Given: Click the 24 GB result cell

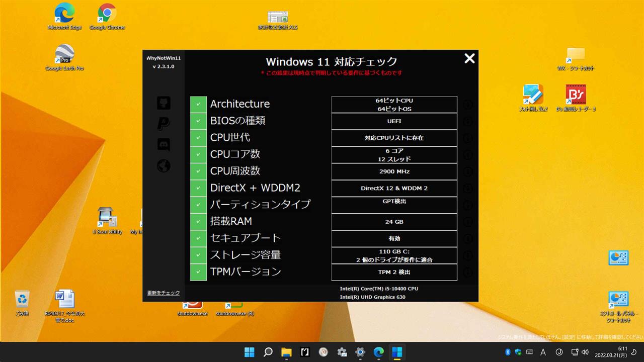Looking at the screenshot, I should [394, 222].
